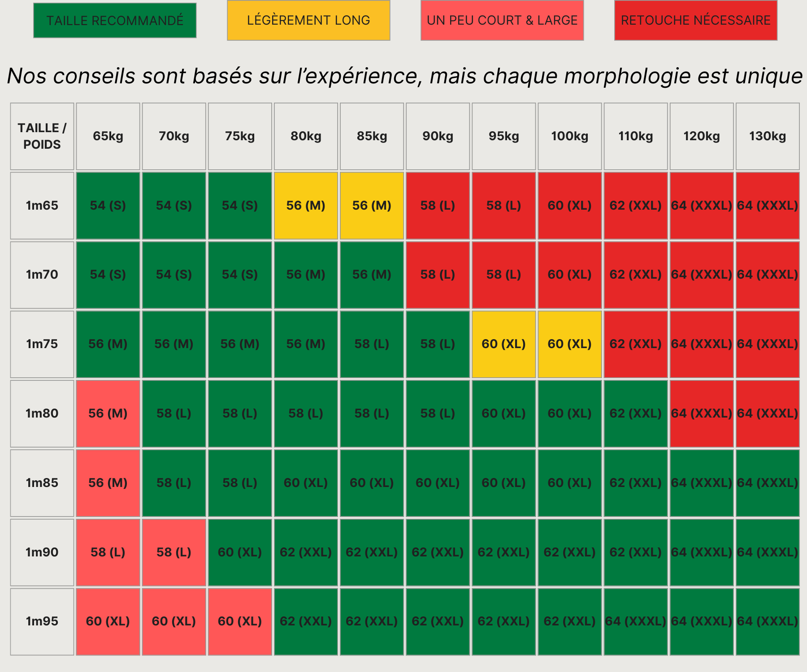The width and height of the screenshot is (807, 672).
Task: Select the 'UN PEU COURT & LARGE' legend
Action: click(502, 21)
